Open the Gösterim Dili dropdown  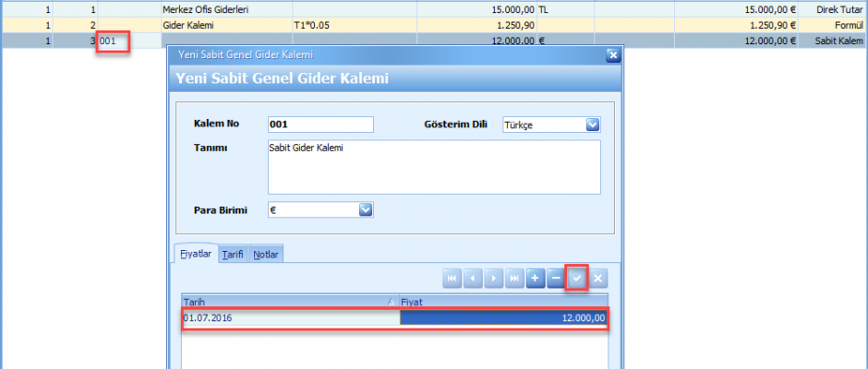(x=593, y=125)
